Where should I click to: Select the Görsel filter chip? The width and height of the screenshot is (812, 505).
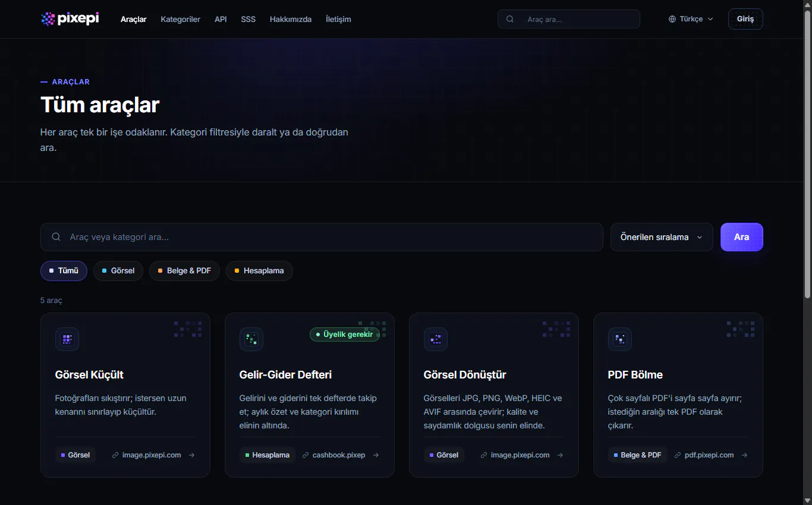118,271
